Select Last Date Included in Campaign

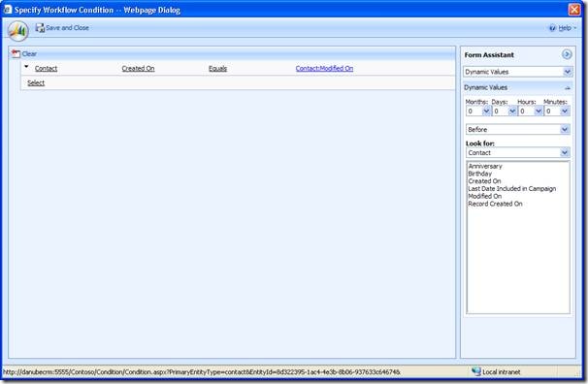512,189
